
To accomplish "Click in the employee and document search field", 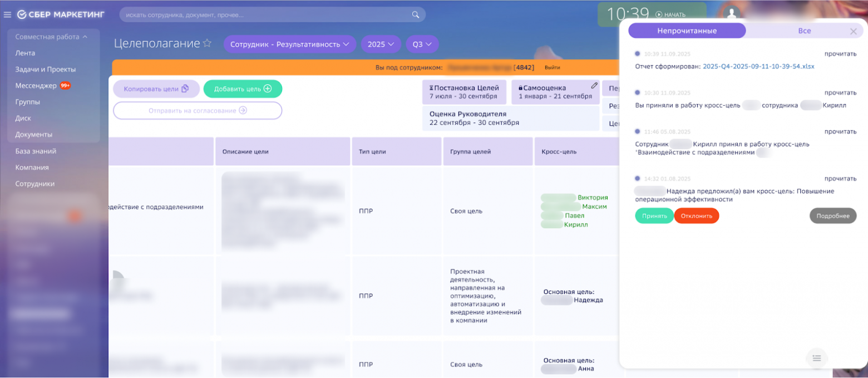I will click(264, 14).
